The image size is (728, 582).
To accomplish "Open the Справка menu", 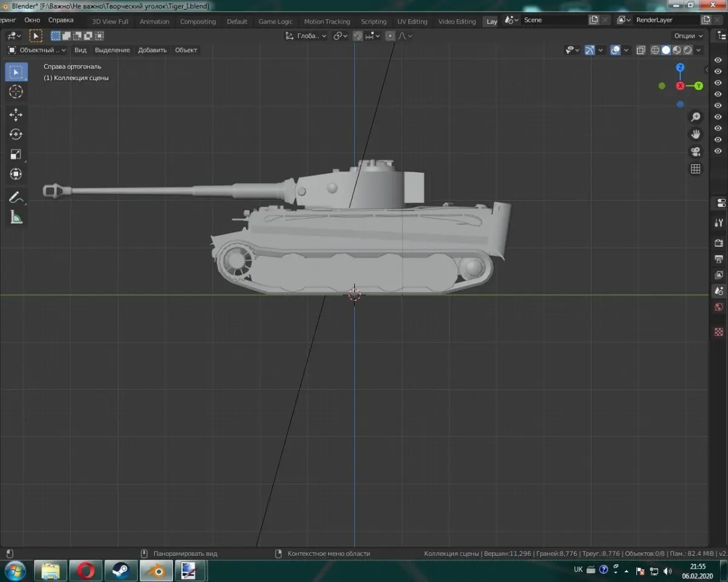I will coord(61,20).
